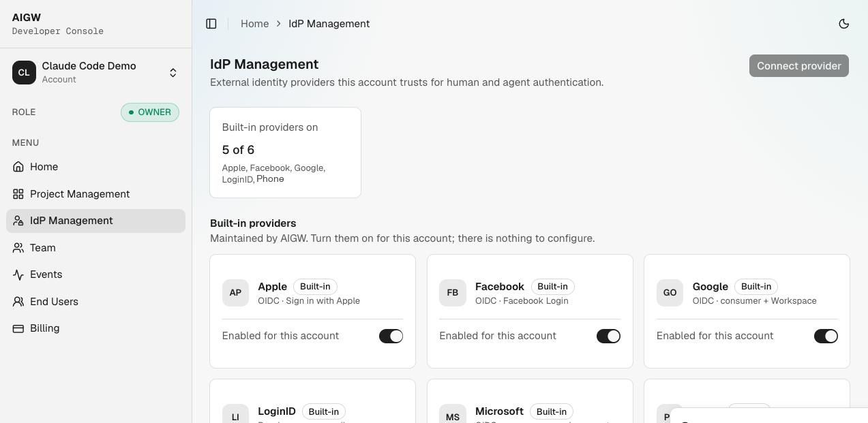Click 'OIDC · consumer + Workspace' text
The image size is (868, 423).
pos(754,301)
